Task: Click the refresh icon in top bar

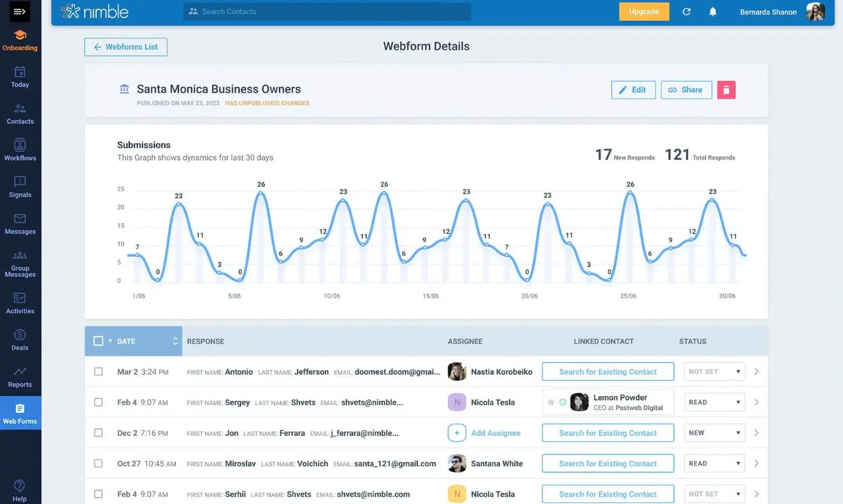Action: click(686, 12)
